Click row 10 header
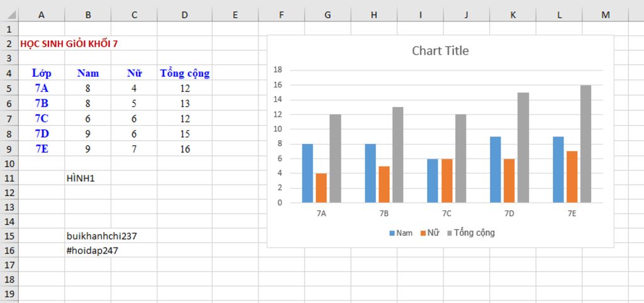 9,163
